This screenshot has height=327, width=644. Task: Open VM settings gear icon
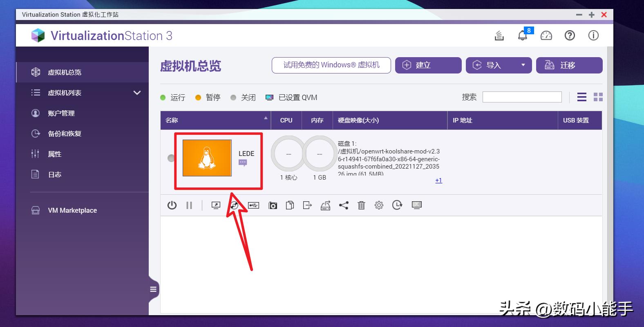(379, 205)
